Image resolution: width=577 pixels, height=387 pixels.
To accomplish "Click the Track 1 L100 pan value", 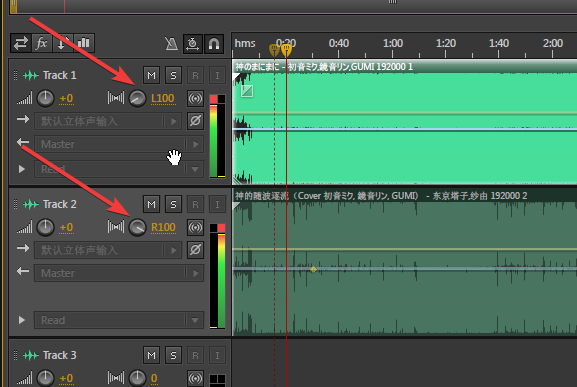I will (x=163, y=98).
